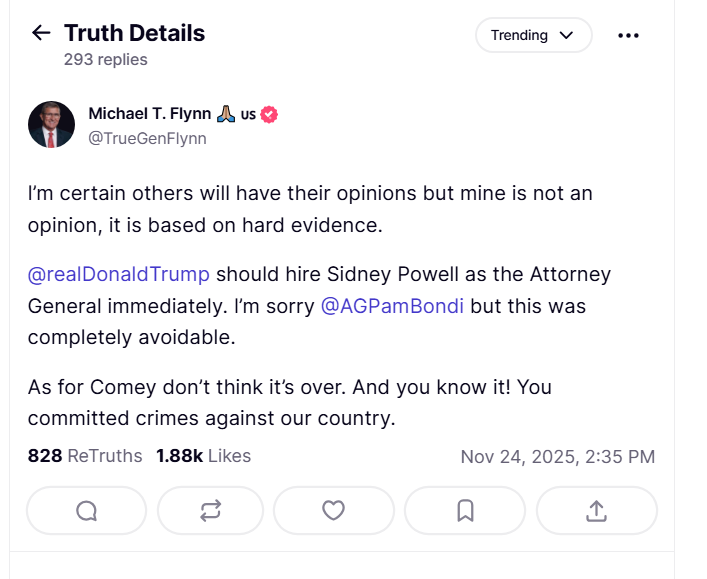View the 1.88k Likes list

[203, 456]
